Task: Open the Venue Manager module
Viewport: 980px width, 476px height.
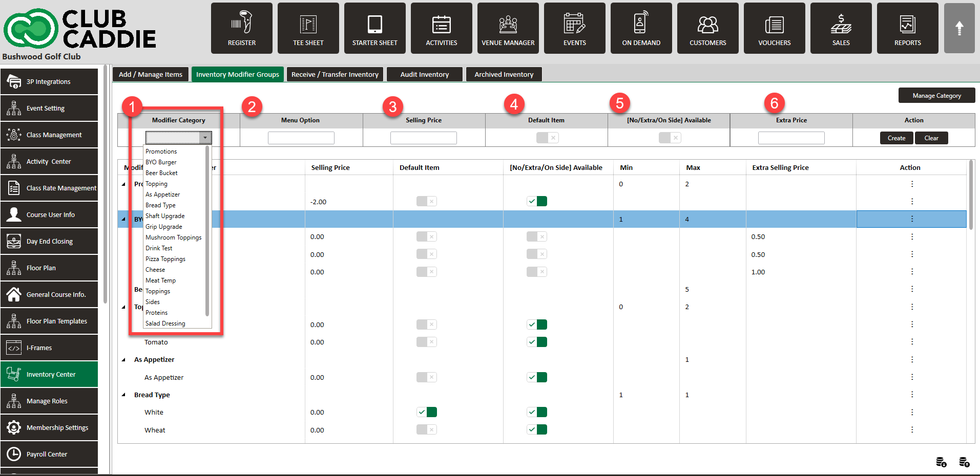Action: pos(508,28)
